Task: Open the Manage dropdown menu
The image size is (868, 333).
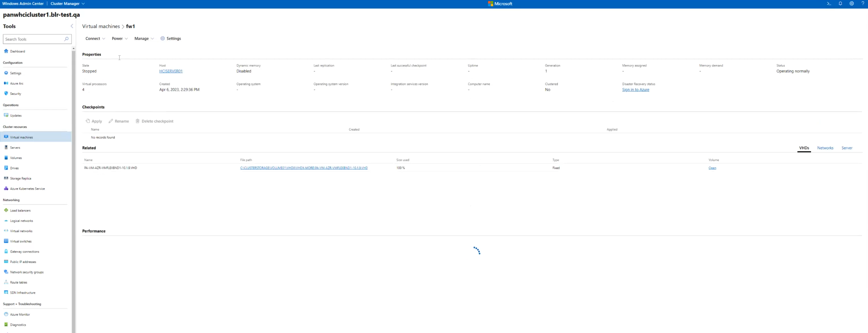Action: click(144, 39)
